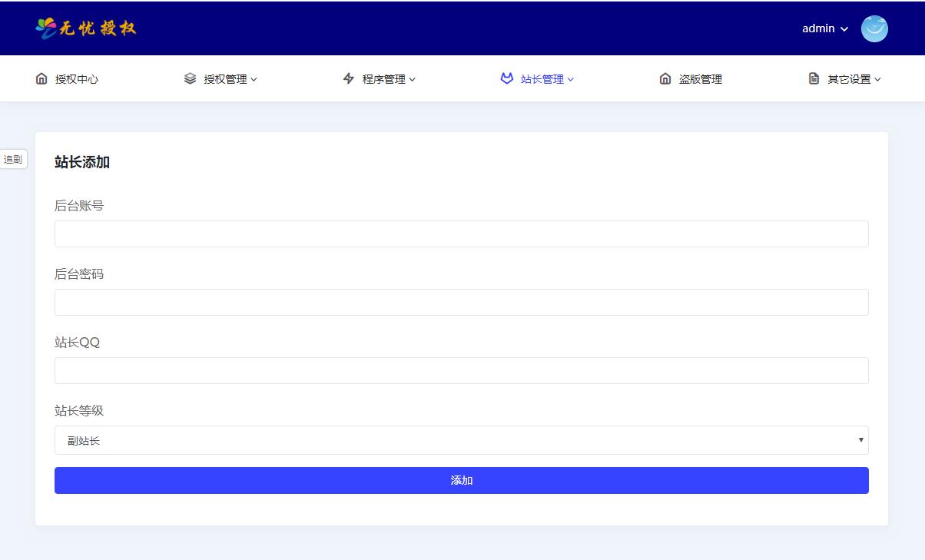Click the 无忧授权 logo
The width and height of the screenshot is (925, 560).
86,28
